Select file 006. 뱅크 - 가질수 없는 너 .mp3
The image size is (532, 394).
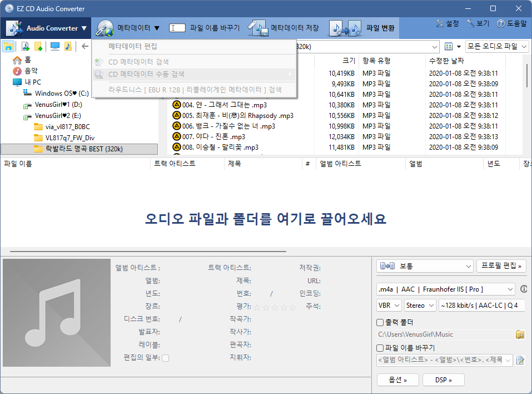(x=224, y=126)
